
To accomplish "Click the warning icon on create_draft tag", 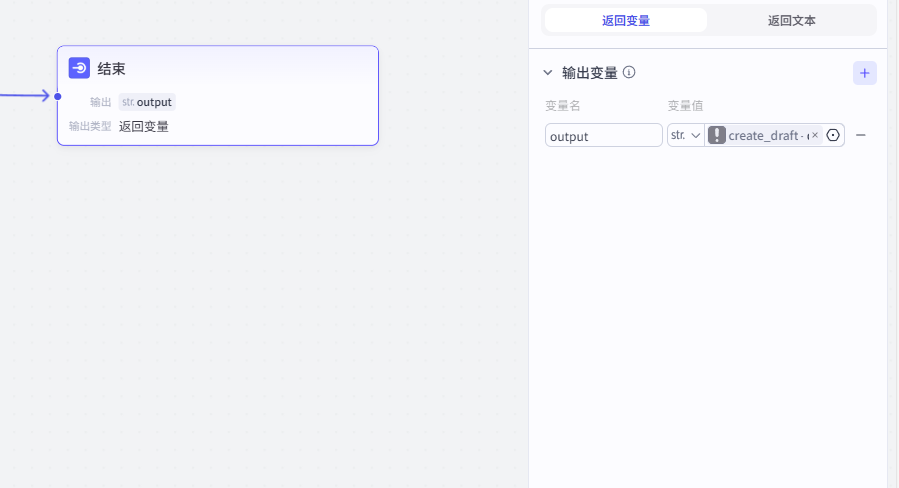I will (x=717, y=136).
